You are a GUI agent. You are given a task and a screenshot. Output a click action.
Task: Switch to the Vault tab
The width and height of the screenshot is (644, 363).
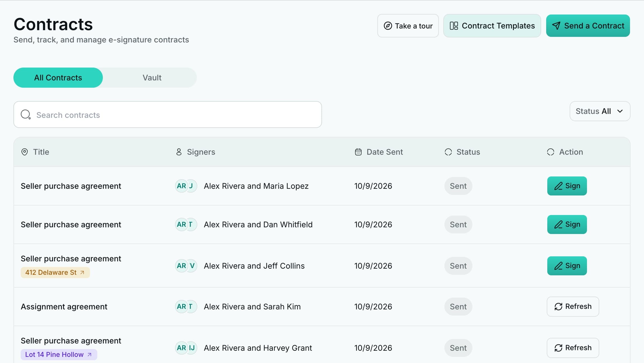click(x=152, y=78)
